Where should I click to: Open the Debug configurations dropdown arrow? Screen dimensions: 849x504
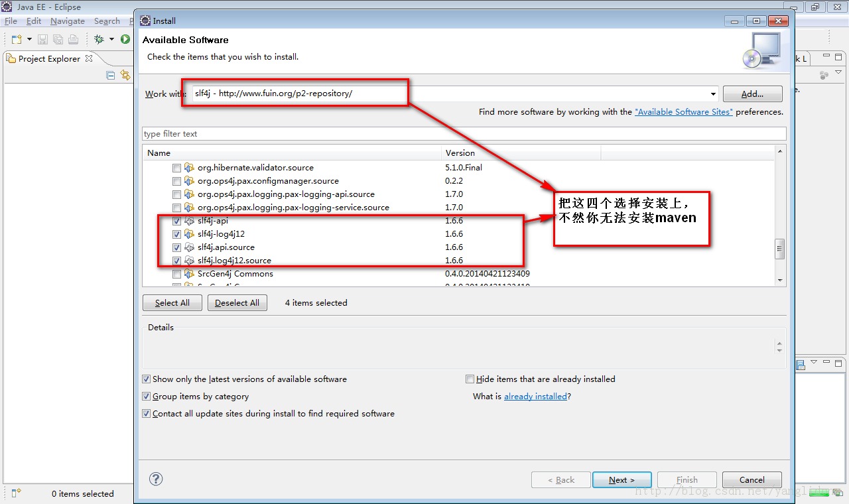pos(111,40)
